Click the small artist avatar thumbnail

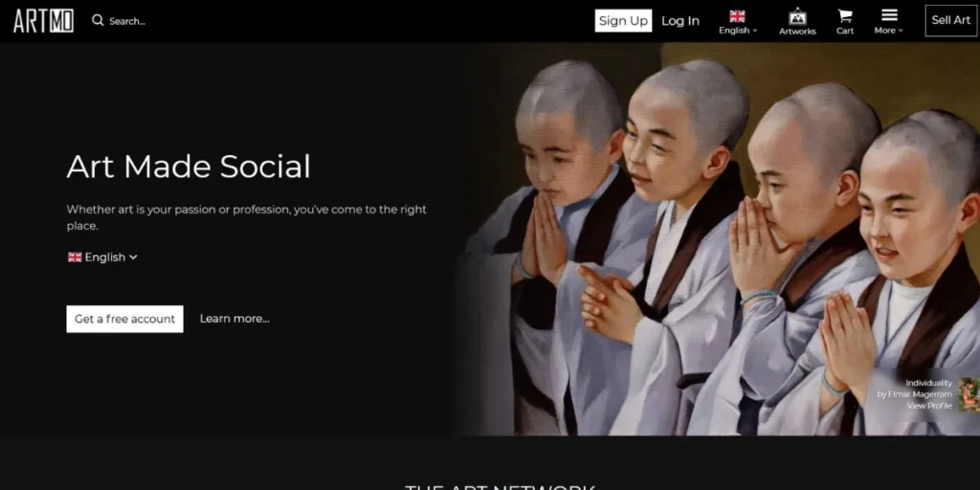click(969, 394)
